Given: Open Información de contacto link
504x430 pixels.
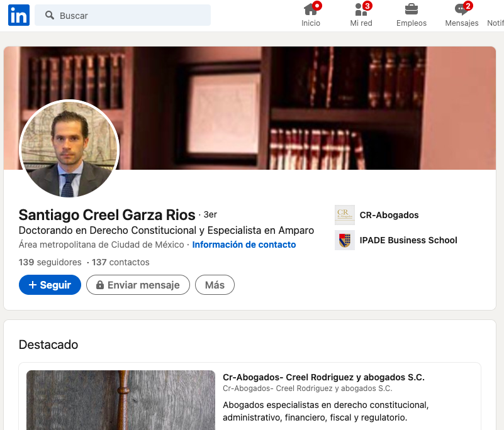Looking at the screenshot, I should pos(244,245).
